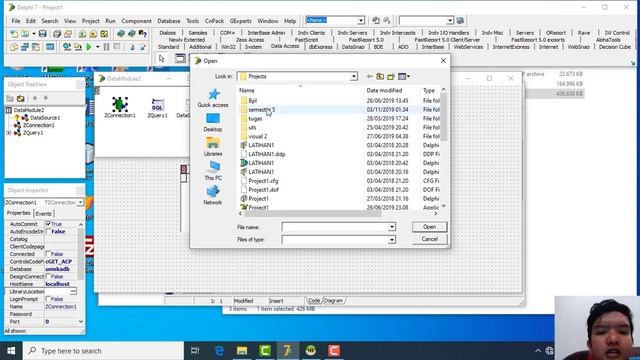
Task: Open the Files of type dropdown arrow
Action: point(391,240)
